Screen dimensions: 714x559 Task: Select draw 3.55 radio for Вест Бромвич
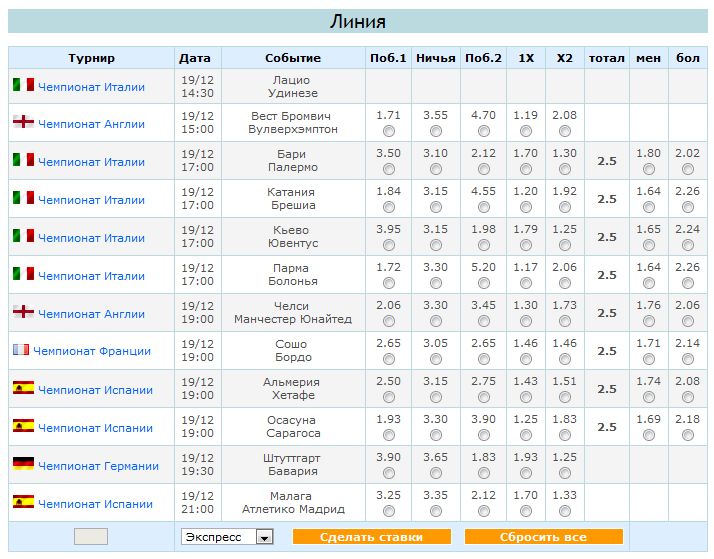436,132
